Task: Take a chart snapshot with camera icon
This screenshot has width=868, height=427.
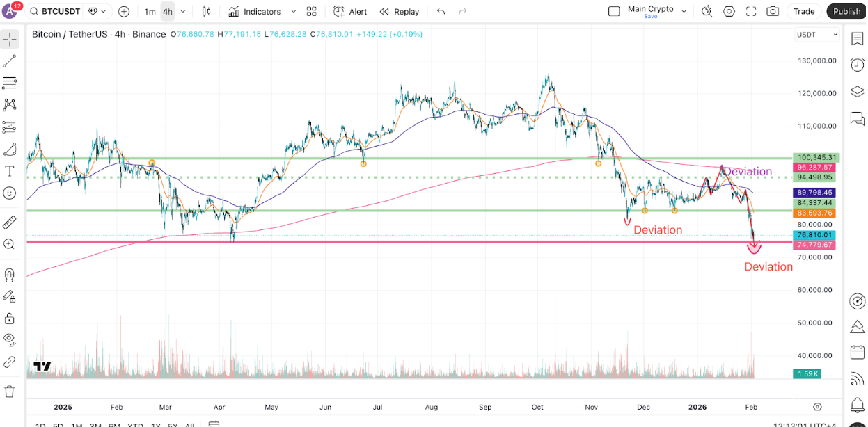Action: (x=773, y=11)
